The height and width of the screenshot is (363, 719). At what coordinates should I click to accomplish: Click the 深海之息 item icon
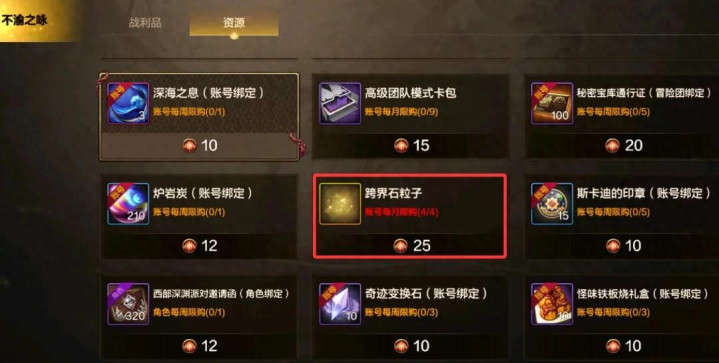tap(128, 103)
